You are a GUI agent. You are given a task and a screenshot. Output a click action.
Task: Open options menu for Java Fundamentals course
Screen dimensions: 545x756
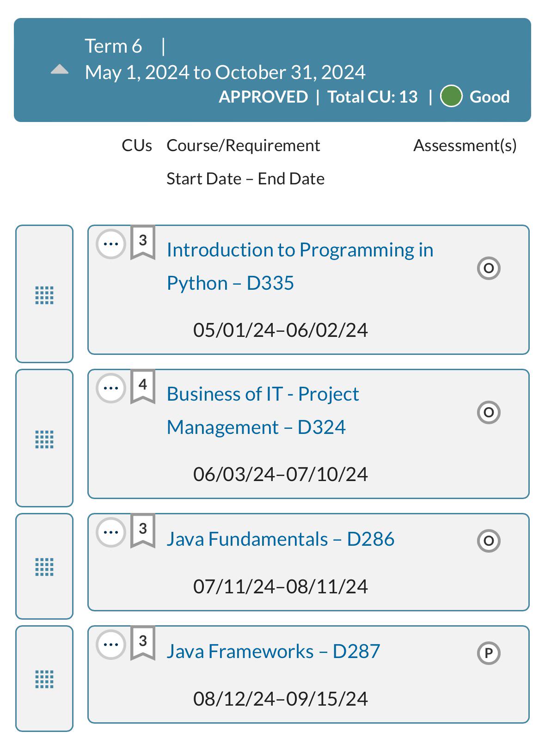[111, 532]
